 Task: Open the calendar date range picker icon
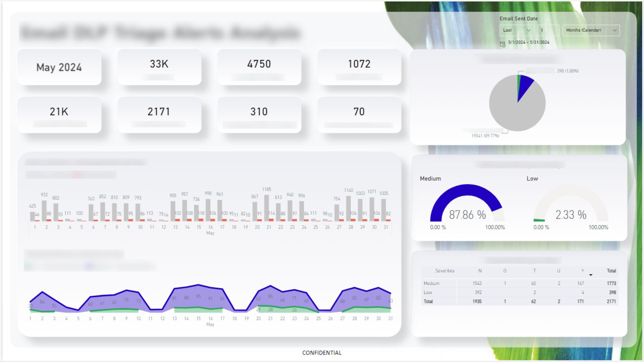coord(502,44)
